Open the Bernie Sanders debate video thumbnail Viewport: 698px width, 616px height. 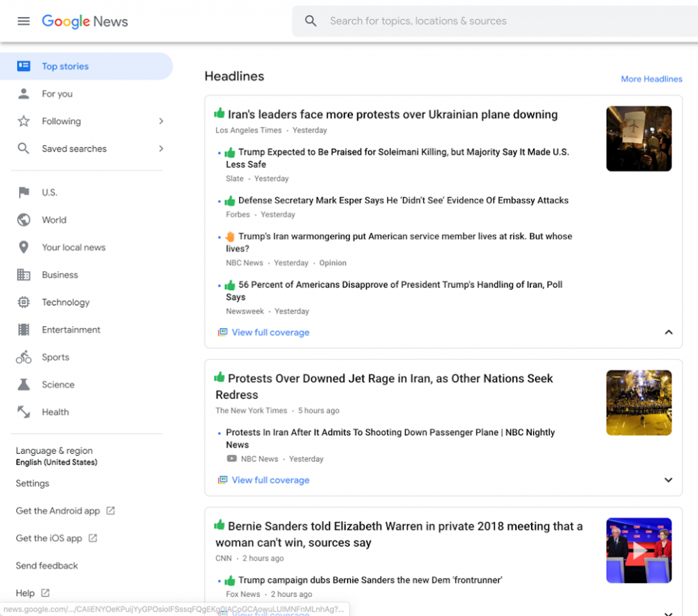[x=639, y=550]
